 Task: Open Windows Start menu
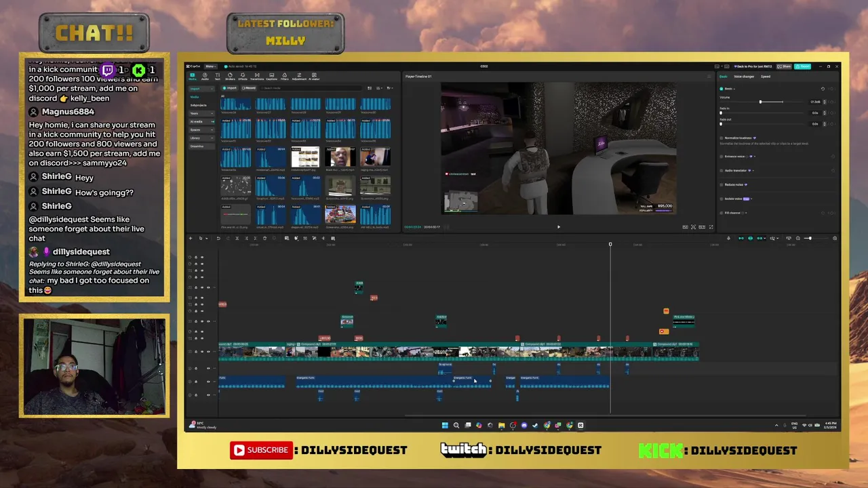[445, 425]
